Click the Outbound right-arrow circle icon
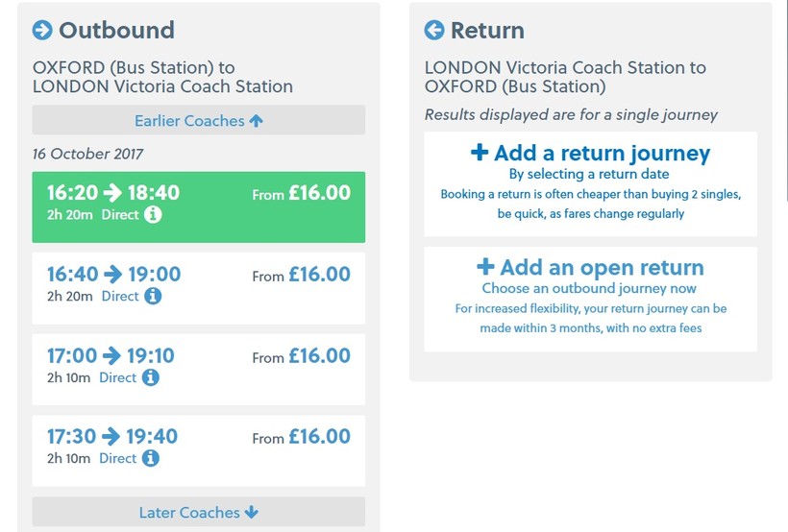Image resolution: width=788 pixels, height=532 pixels. click(42, 31)
